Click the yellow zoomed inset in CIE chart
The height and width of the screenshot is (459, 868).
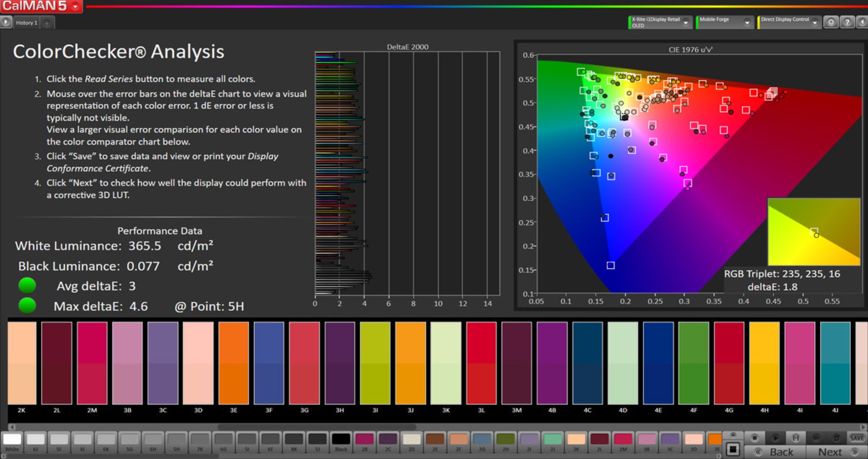tap(814, 232)
